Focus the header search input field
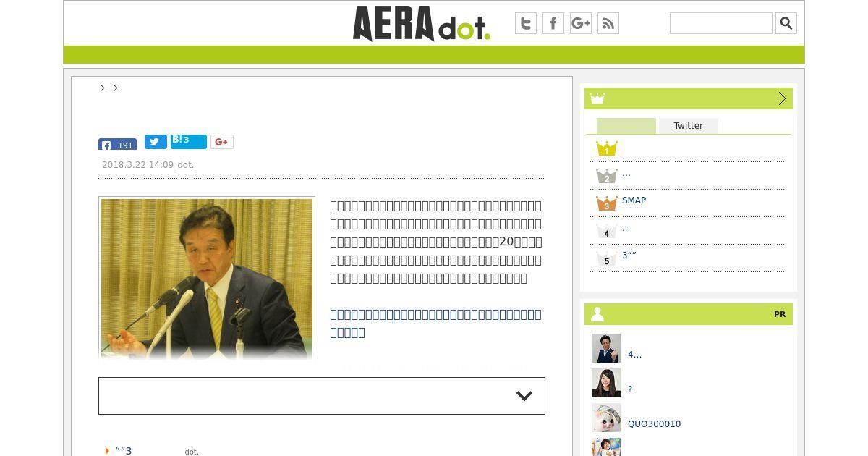The height and width of the screenshot is (456, 868). (721, 23)
